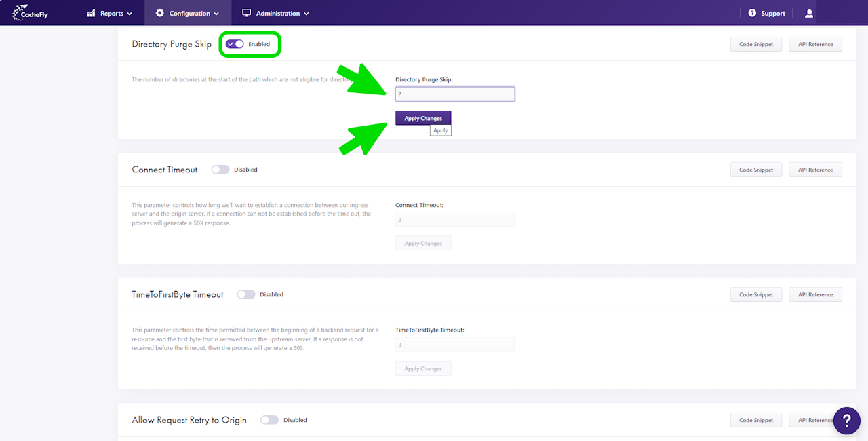Focus the Directory Purge Skip input field

455,94
